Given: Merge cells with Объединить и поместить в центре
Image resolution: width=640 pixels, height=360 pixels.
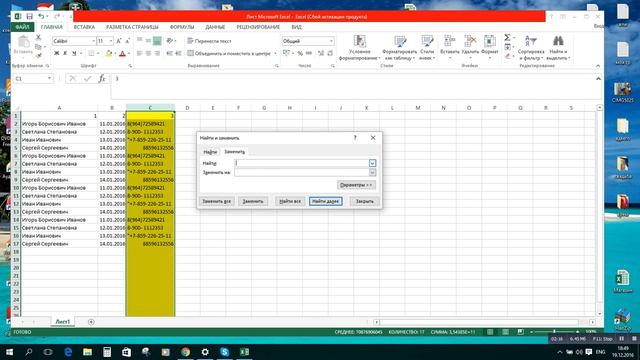Looking at the screenshot, I should (229, 53).
